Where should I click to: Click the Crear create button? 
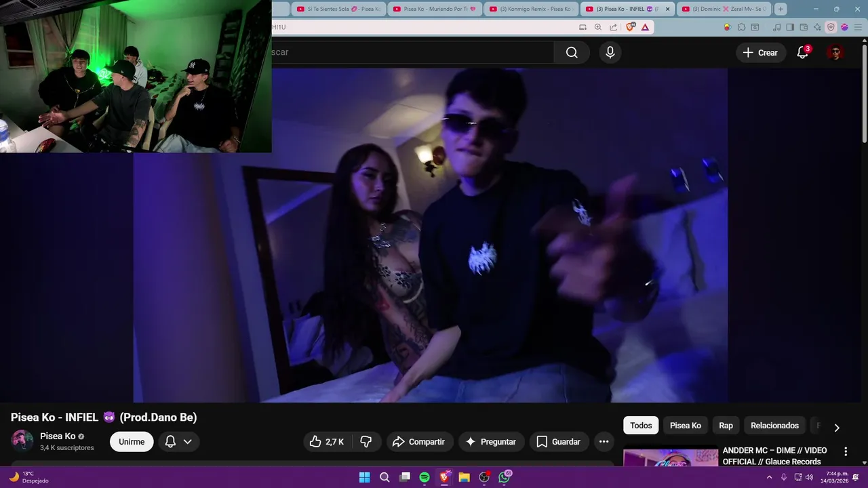click(760, 52)
